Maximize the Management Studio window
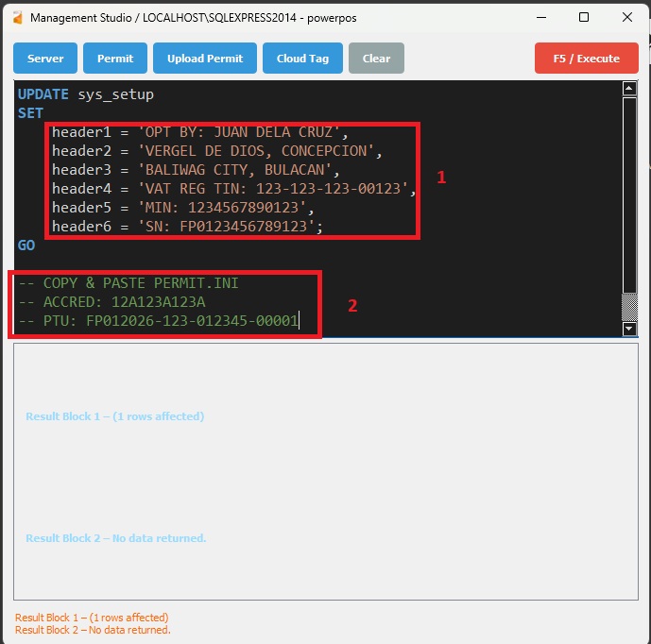This screenshot has width=651, height=644. point(584,17)
